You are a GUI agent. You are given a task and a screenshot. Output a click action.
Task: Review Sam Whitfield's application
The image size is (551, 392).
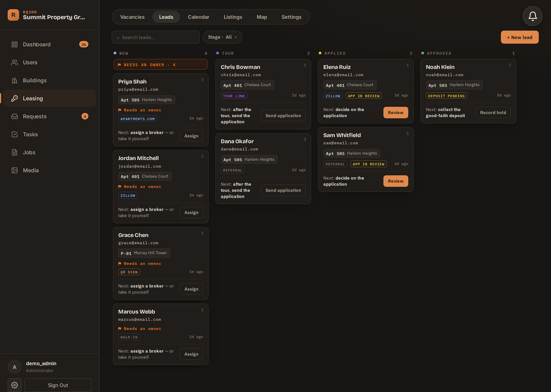(x=396, y=181)
